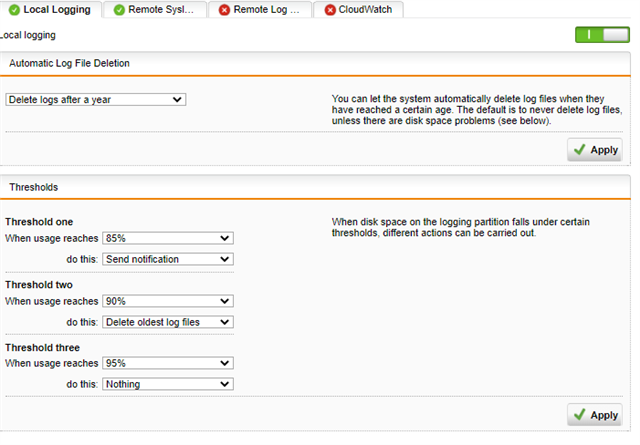
Task: Open the Delete logs after a year dropdown
Action: pos(96,100)
